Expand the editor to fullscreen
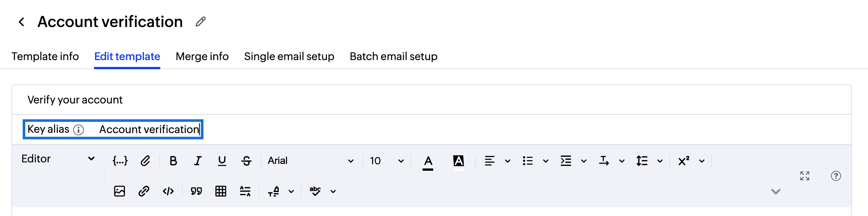The width and height of the screenshot is (868, 216). [x=804, y=176]
